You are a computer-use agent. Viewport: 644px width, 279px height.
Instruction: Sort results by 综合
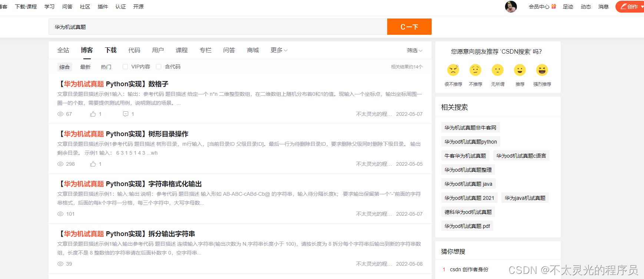pos(64,67)
